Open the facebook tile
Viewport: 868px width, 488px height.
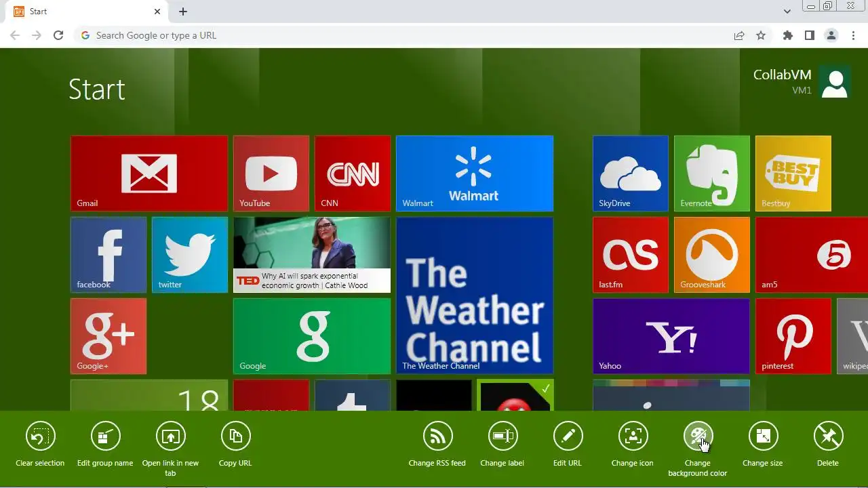click(x=108, y=255)
